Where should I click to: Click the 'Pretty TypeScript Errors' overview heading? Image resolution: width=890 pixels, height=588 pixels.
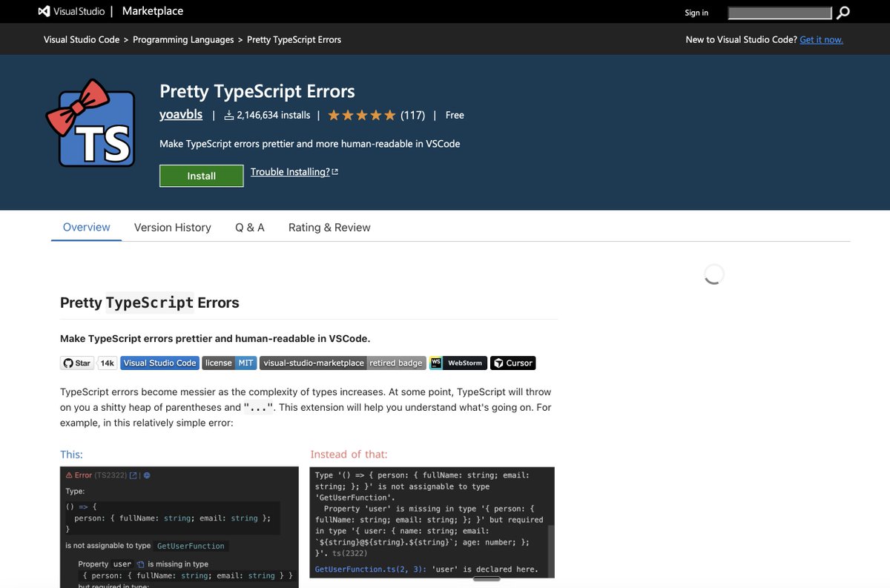tap(150, 303)
